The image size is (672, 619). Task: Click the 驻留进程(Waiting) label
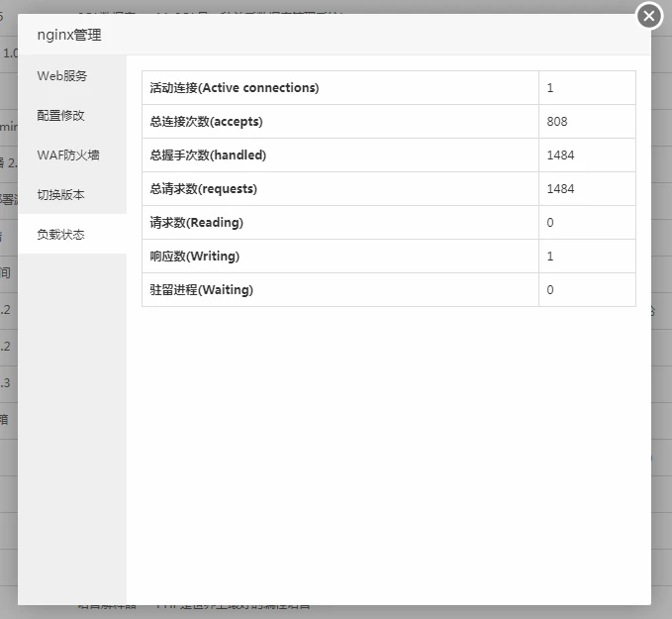pos(202,289)
